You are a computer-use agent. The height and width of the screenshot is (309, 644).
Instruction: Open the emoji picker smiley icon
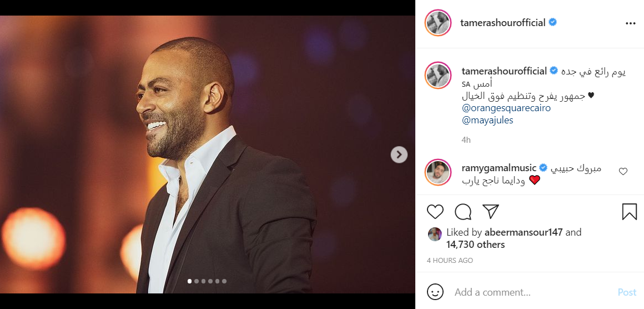pos(435,292)
